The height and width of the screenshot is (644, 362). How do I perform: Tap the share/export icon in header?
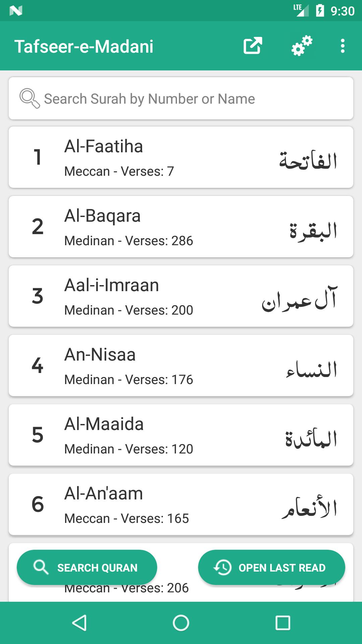pyautogui.click(x=253, y=46)
